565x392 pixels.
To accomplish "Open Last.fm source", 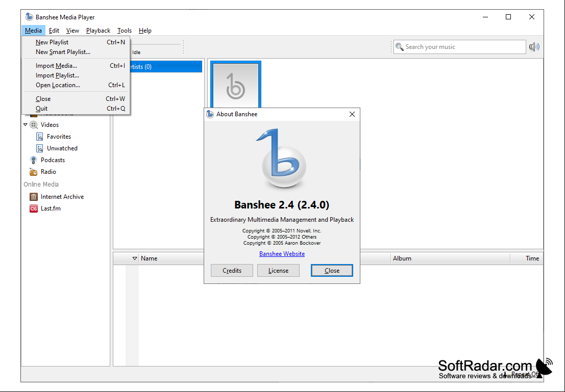I will pyautogui.click(x=51, y=208).
